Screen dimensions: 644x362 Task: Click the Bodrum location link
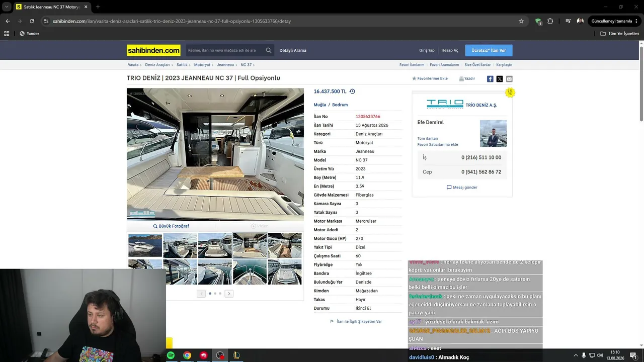pos(340,105)
